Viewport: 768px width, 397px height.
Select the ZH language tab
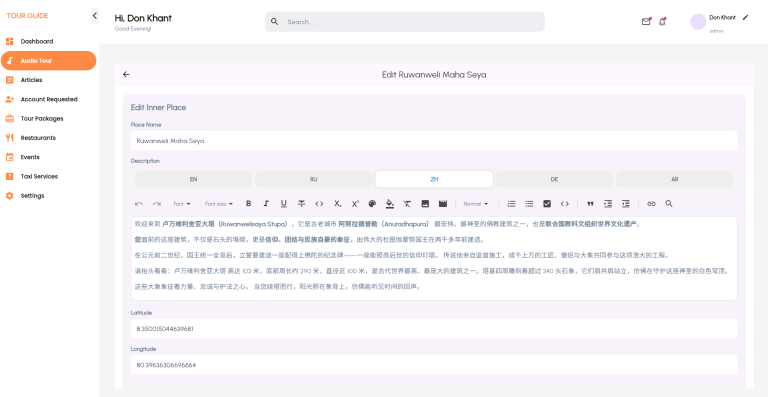coord(434,179)
